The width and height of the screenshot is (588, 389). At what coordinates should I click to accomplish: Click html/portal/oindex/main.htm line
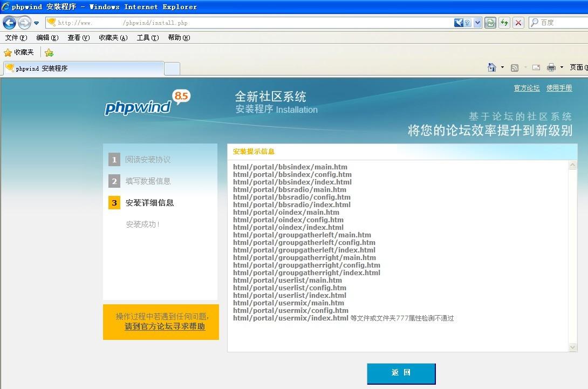point(286,213)
